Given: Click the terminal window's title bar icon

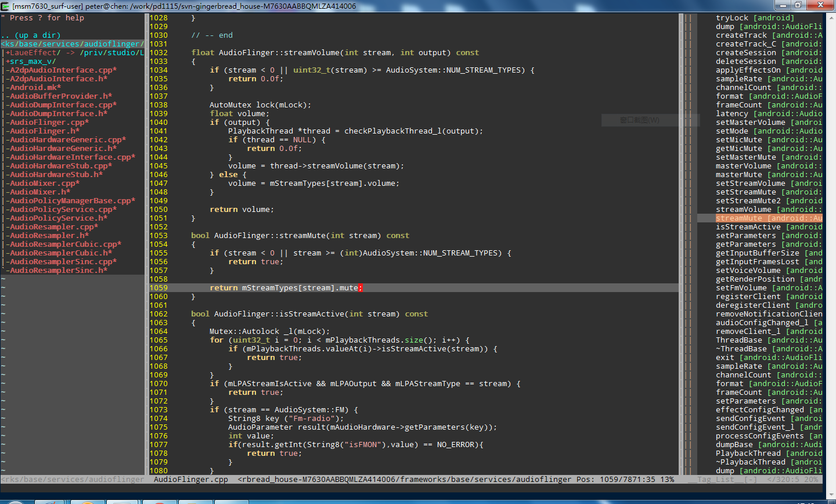Looking at the screenshot, I should 6,6.
